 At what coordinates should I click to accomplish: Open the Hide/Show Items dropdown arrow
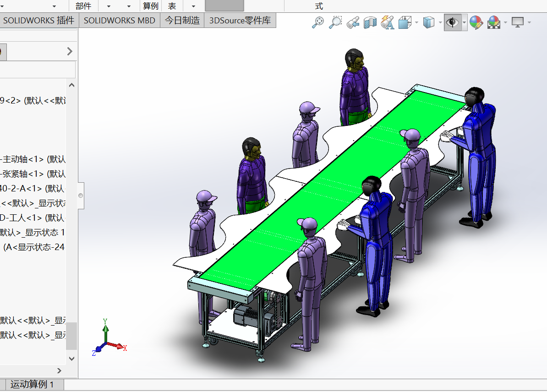click(465, 23)
